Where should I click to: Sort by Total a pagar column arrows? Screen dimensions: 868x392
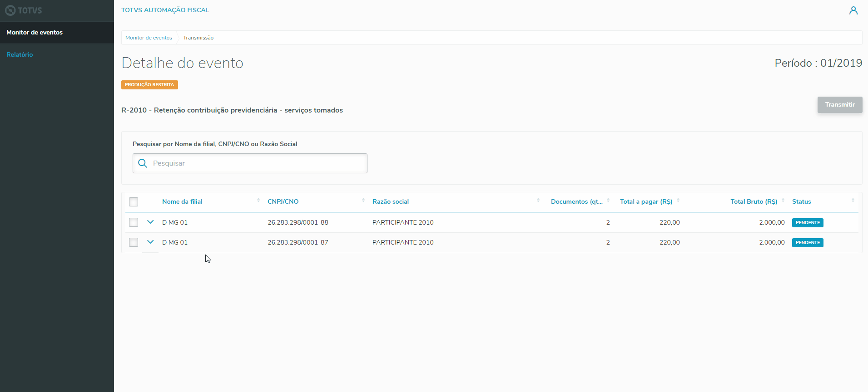(678, 200)
